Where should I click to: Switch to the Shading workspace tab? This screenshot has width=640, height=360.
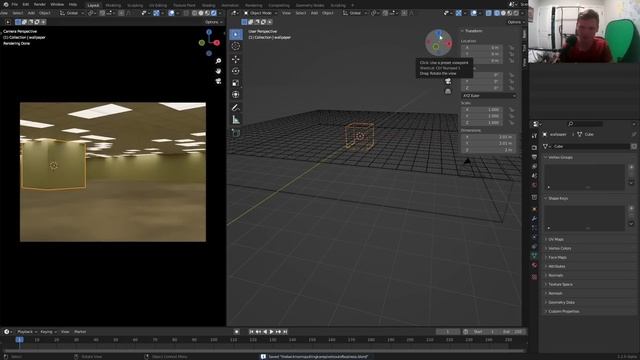pos(209,5)
